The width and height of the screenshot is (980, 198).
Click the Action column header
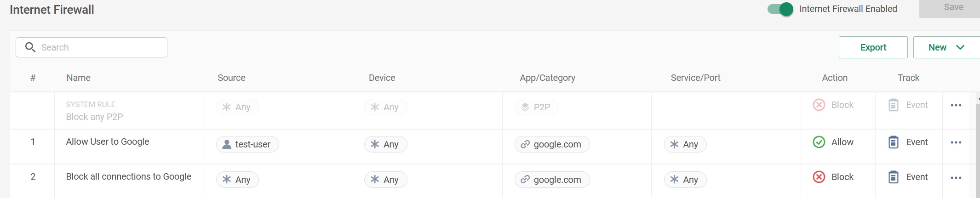pos(834,78)
